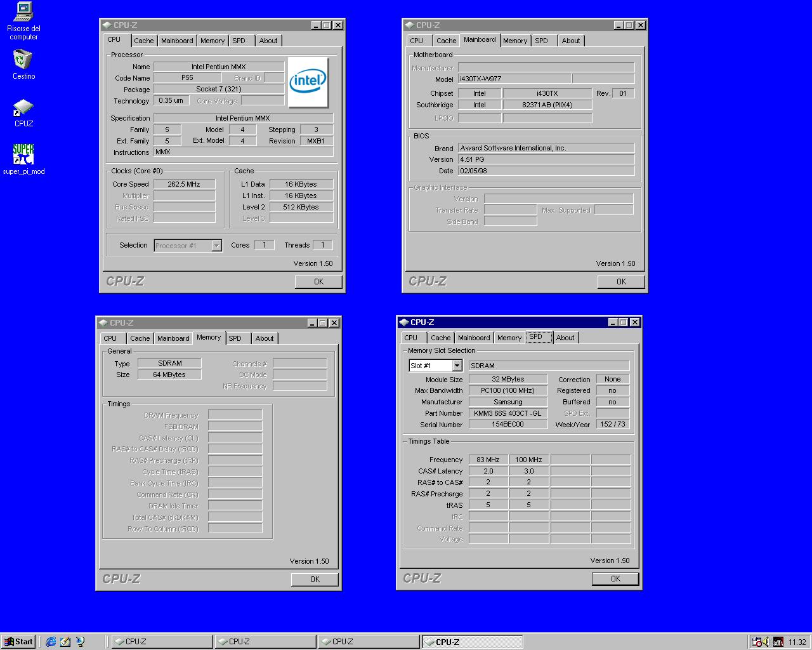Click the clock showing 11.32

click(x=797, y=642)
